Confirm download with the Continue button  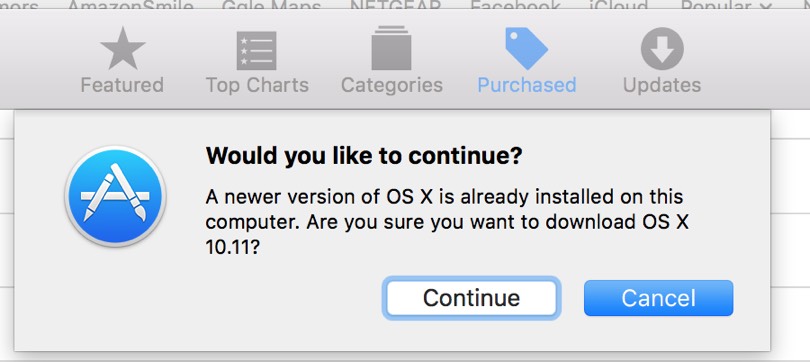471,298
